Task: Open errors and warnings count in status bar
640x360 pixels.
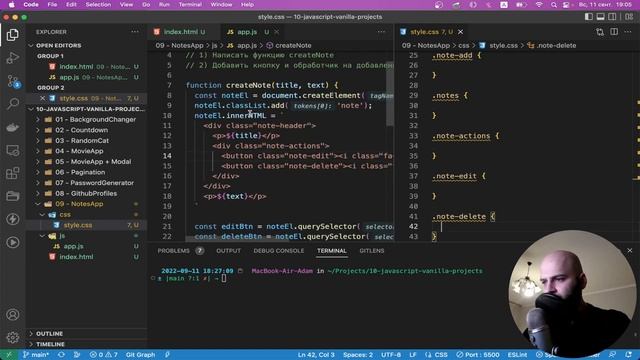Action: click(104, 355)
